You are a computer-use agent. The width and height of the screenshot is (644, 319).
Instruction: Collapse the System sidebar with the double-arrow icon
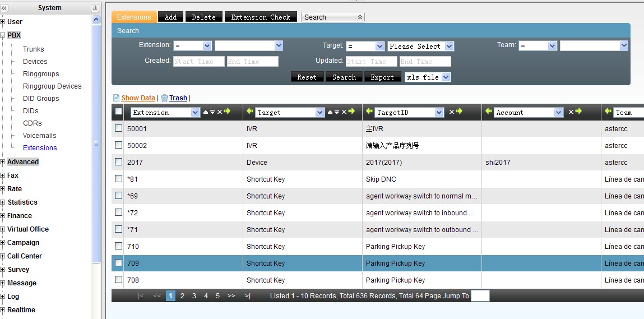point(4,8)
